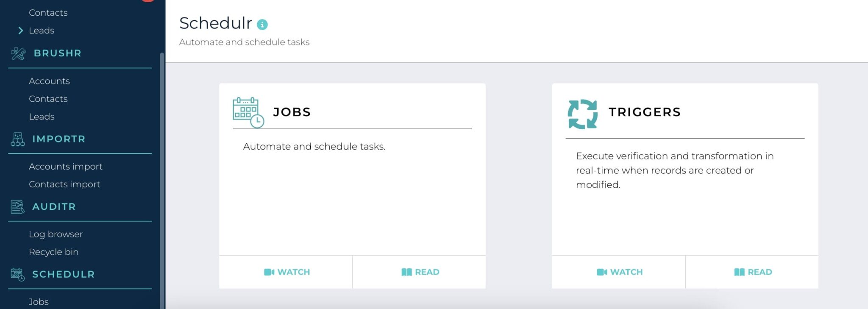The width and height of the screenshot is (868, 309).
Task: Open the info icon beside the Schedulr title
Action: (x=263, y=25)
